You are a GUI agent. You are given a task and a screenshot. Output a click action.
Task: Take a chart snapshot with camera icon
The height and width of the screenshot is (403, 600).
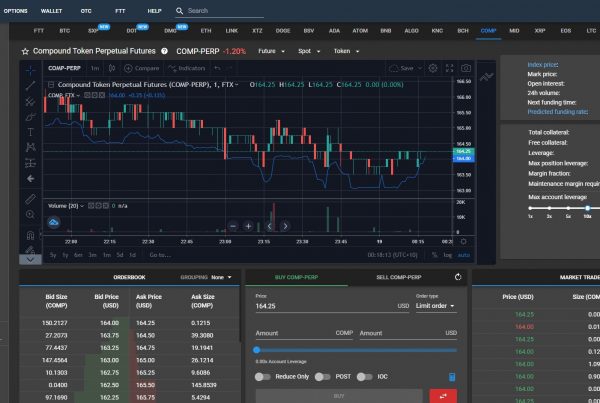[466, 68]
